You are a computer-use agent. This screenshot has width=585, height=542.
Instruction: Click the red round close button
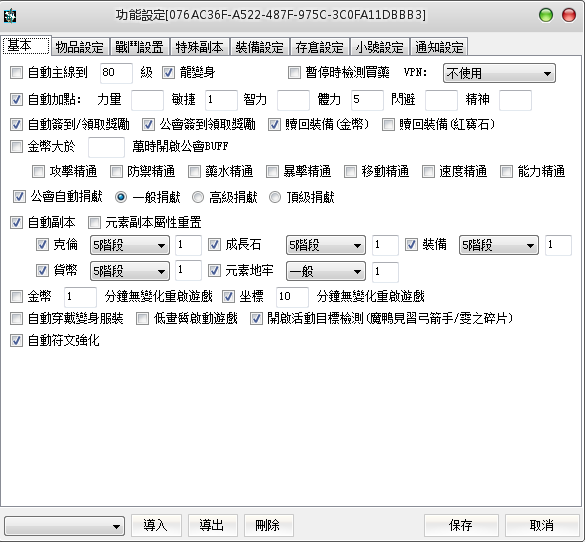click(569, 15)
